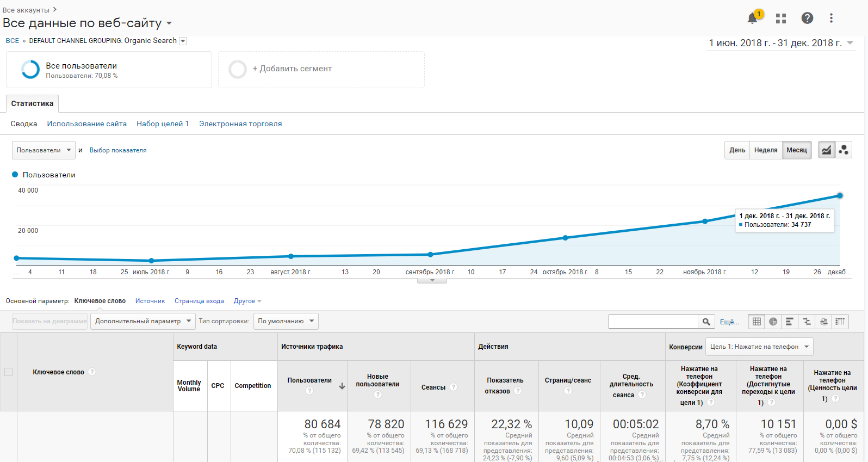Image resolution: width=868 pixels, height=462 pixels.
Task: Click the Выбор показателя link
Action: tap(118, 150)
